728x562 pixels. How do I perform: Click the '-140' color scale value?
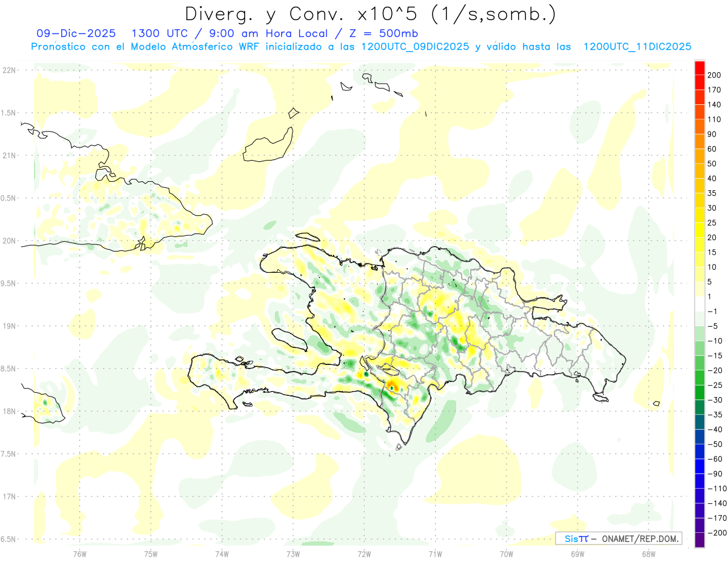click(x=716, y=503)
